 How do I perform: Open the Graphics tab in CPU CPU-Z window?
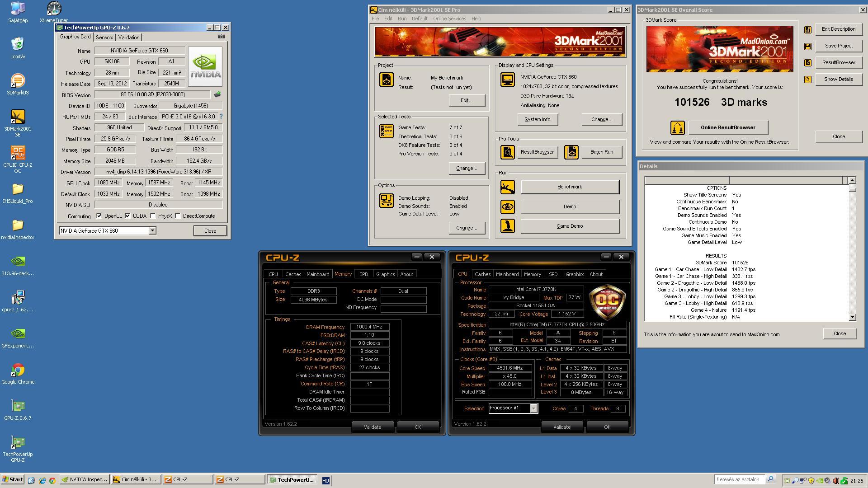575,274
